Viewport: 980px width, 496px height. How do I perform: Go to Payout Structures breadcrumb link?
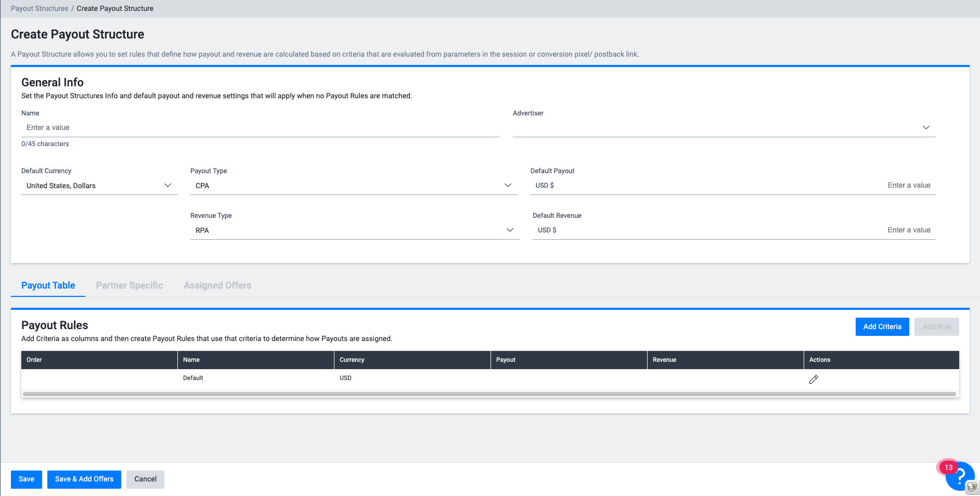pyautogui.click(x=40, y=8)
